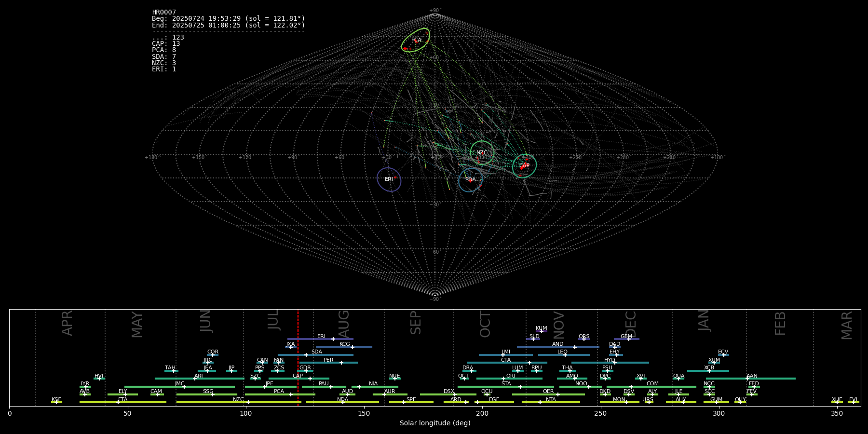
Task: Click the AUG month label
Action: (x=344, y=324)
